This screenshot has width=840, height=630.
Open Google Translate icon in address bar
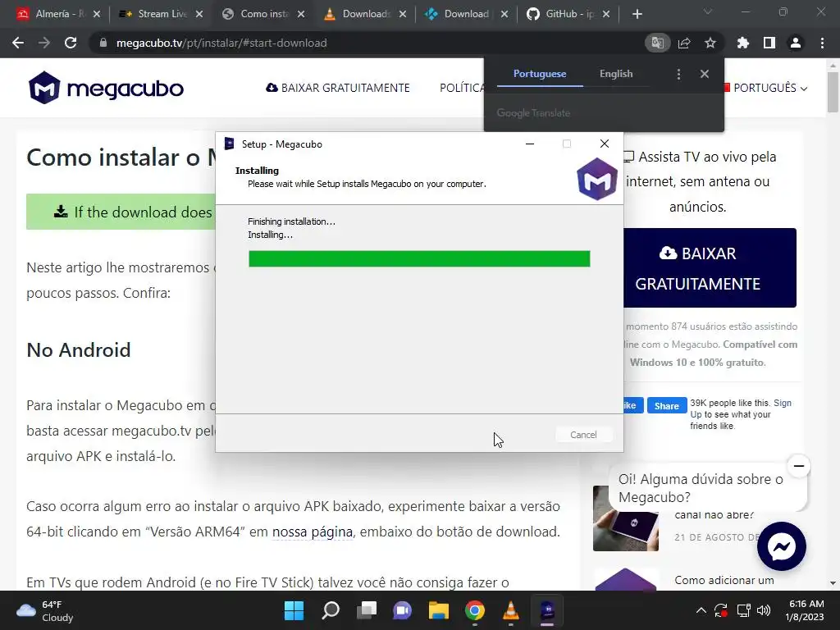coord(657,43)
